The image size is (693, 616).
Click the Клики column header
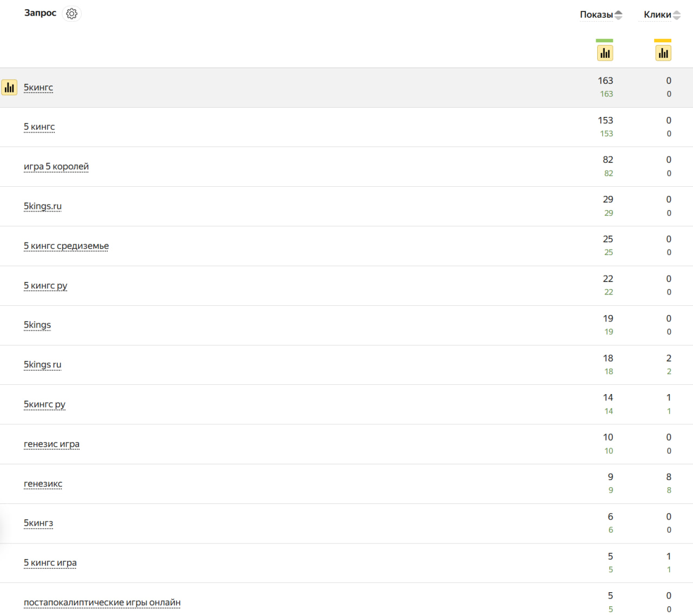657,15
